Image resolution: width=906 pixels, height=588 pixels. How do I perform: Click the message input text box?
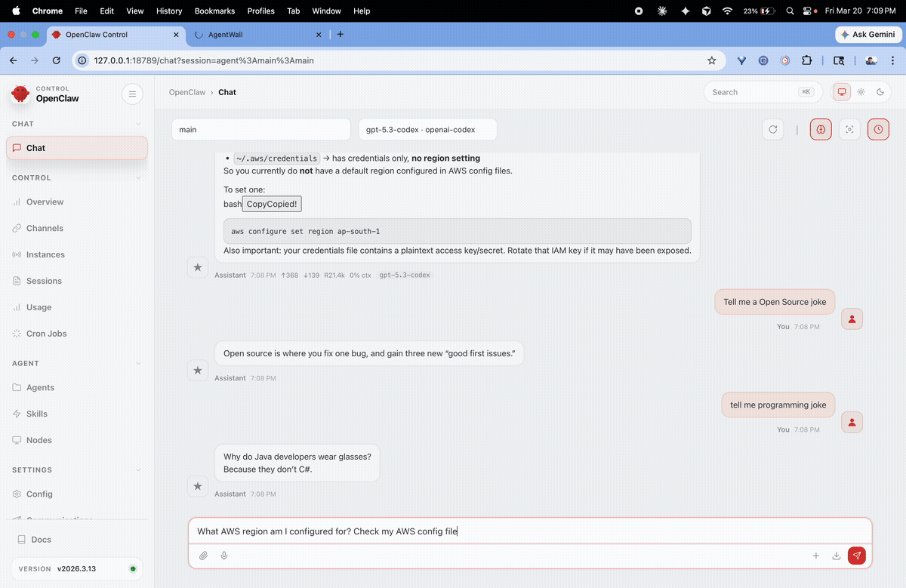[x=530, y=531]
